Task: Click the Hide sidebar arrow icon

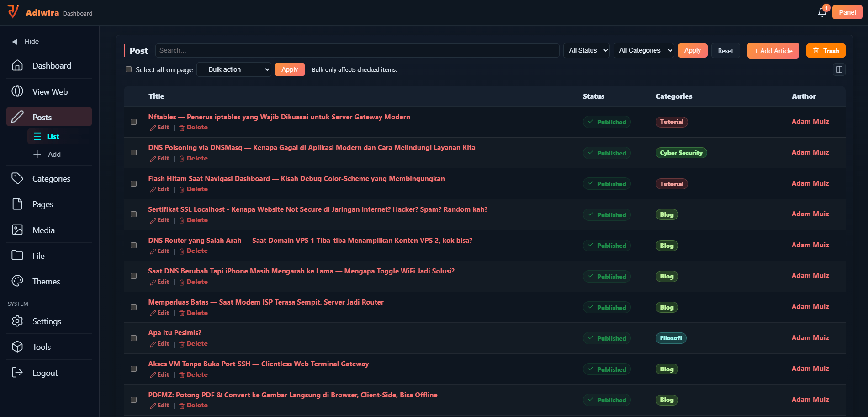Action: 15,42
